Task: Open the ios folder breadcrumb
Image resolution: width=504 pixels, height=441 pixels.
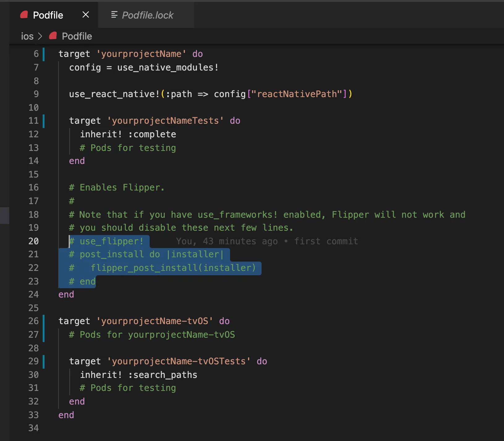Action: tap(27, 36)
